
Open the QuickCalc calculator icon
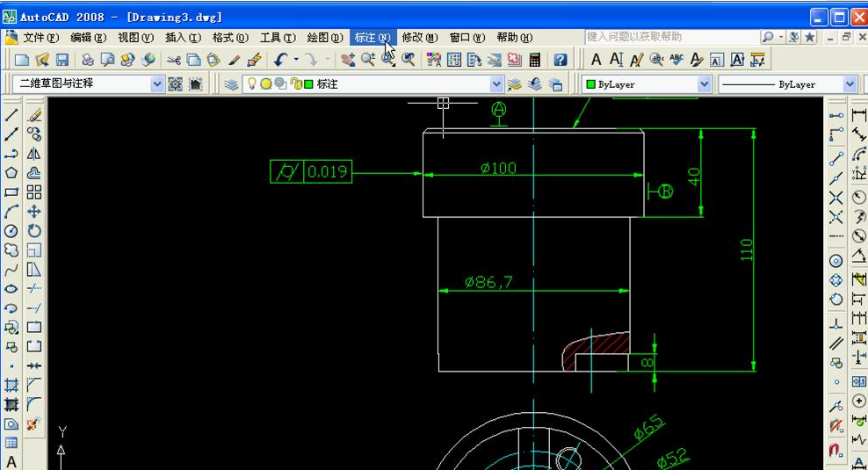click(534, 60)
